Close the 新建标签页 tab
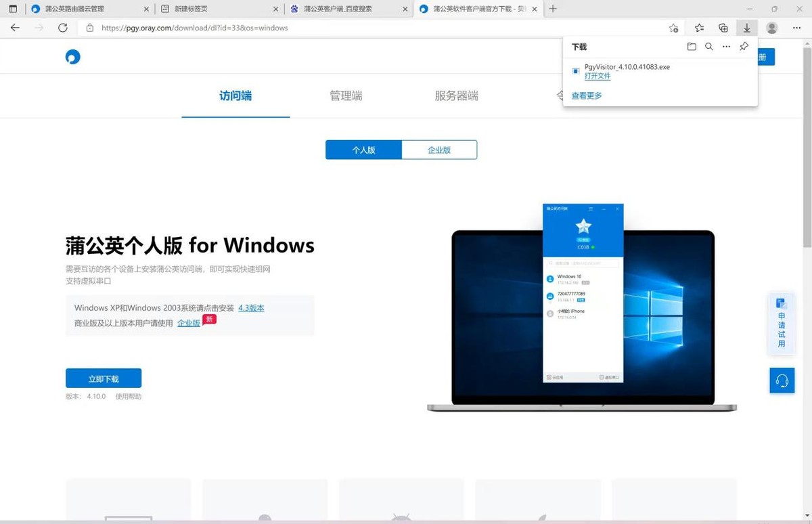812x524 pixels. (275, 9)
